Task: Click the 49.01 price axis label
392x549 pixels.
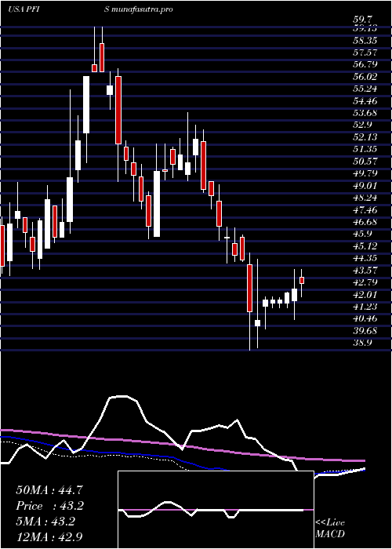Action: [x=364, y=186]
